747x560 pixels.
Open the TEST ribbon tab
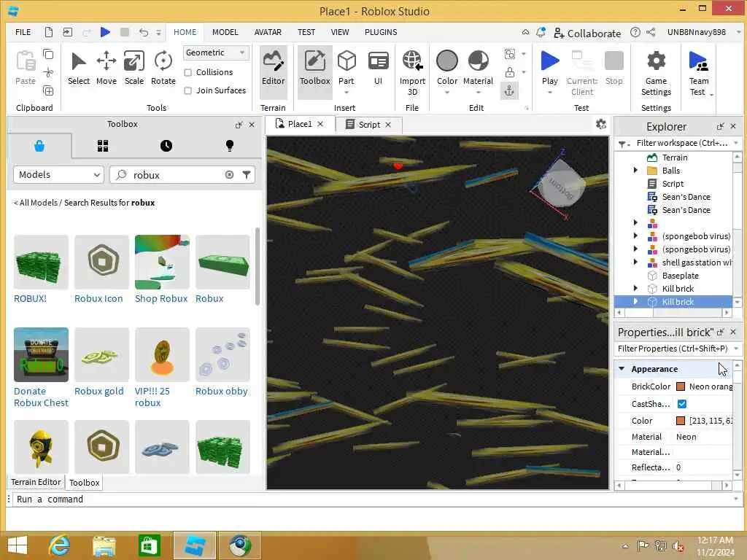click(x=306, y=32)
